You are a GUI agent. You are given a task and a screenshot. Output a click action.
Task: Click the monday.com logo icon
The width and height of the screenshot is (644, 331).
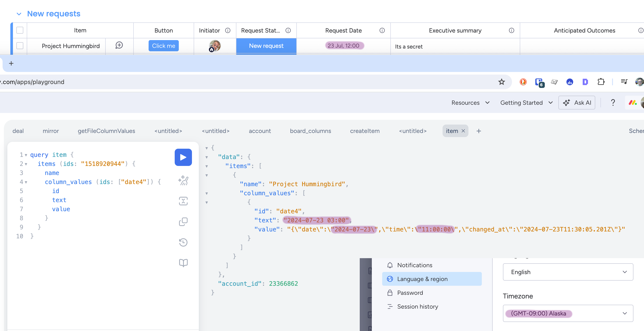(x=633, y=102)
